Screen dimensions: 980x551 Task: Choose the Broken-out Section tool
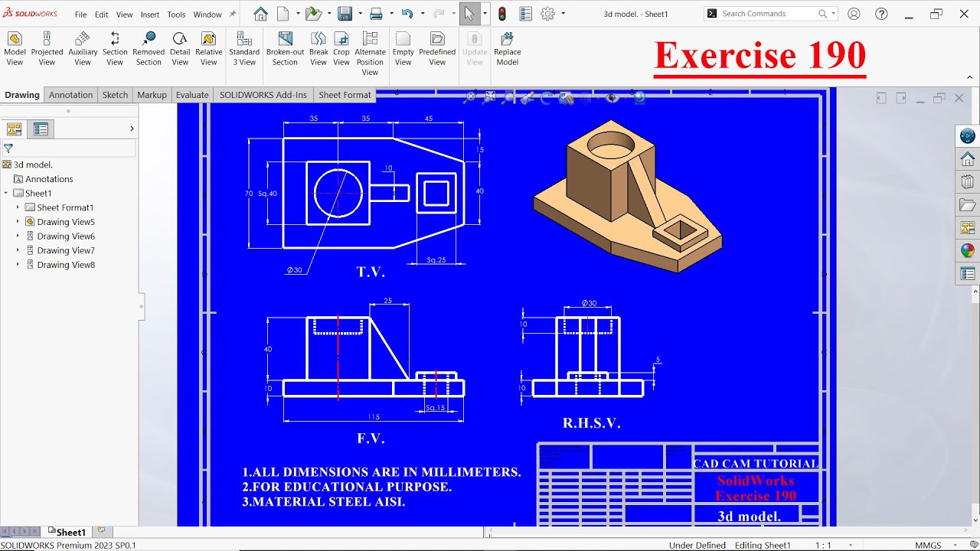coord(285,49)
